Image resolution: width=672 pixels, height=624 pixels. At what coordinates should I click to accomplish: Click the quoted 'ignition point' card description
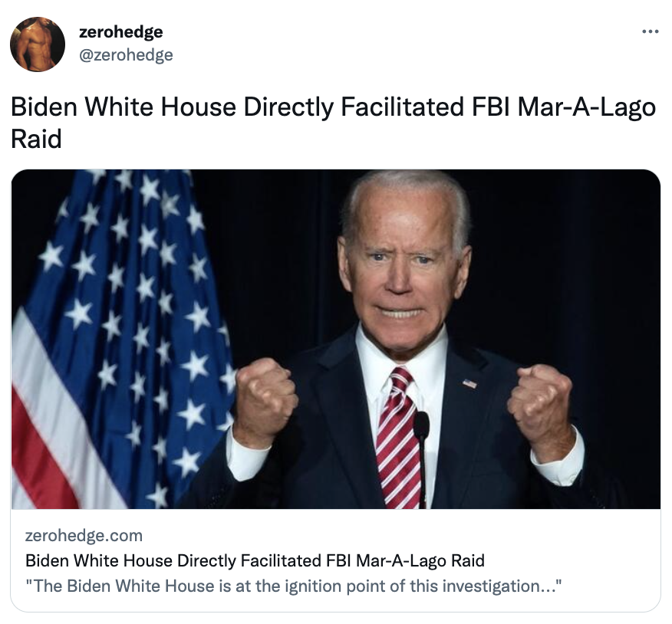tap(294, 586)
